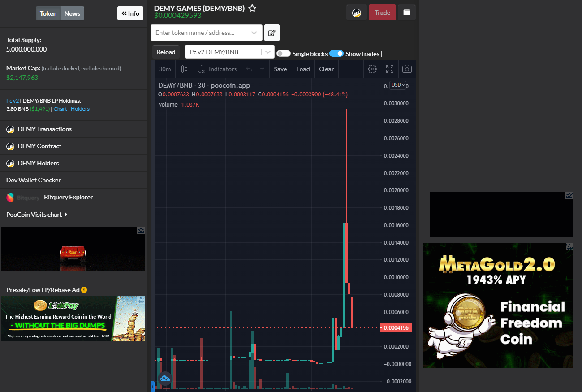The image size is (582, 392).
Task: Switch to the Token tab
Action: point(48,13)
